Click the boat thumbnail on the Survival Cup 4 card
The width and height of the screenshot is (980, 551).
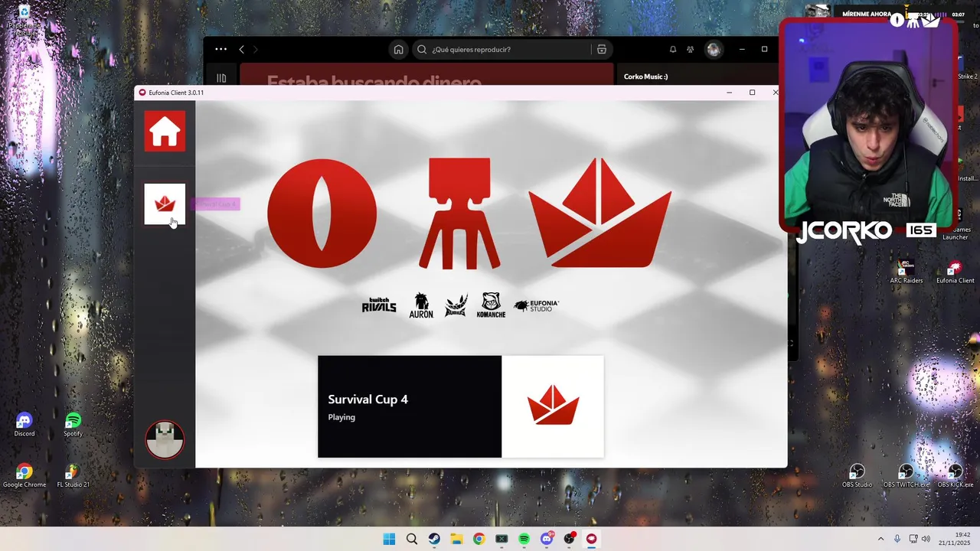point(553,406)
